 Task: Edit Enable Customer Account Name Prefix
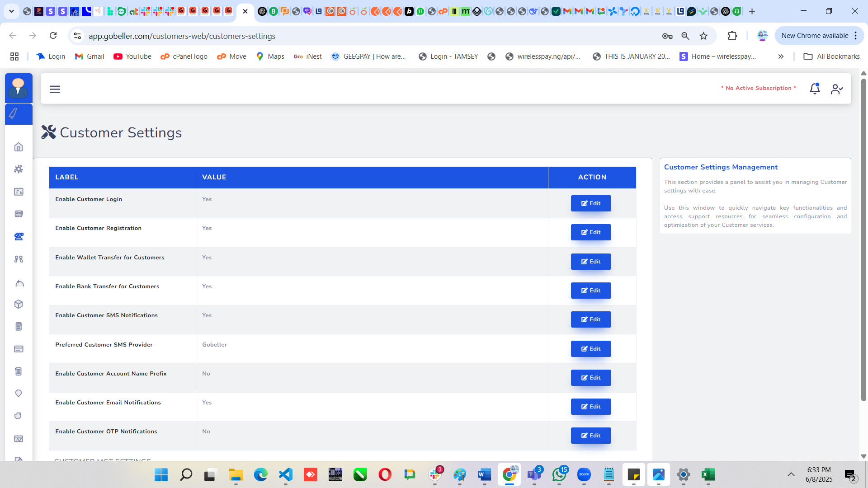point(590,378)
